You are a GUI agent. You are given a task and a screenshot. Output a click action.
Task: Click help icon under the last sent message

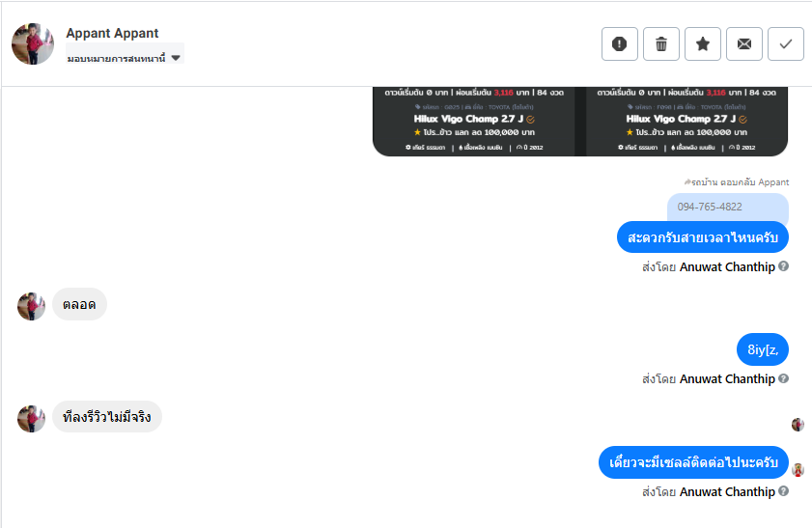click(x=784, y=491)
